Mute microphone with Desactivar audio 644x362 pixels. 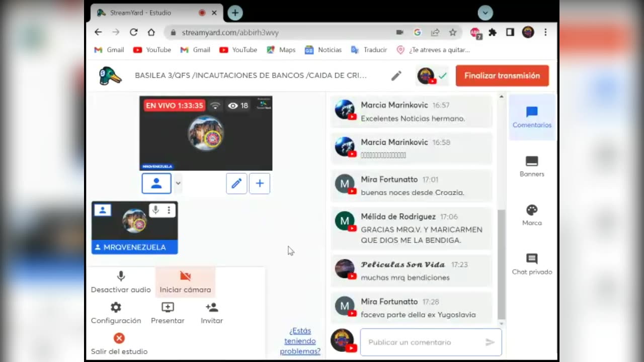coord(121,282)
